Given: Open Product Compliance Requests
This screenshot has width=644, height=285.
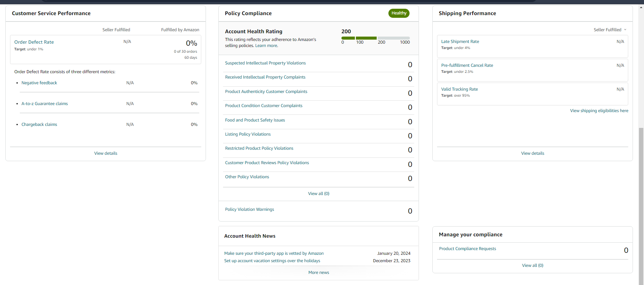Looking at the screenshot, I should point(468,249).
